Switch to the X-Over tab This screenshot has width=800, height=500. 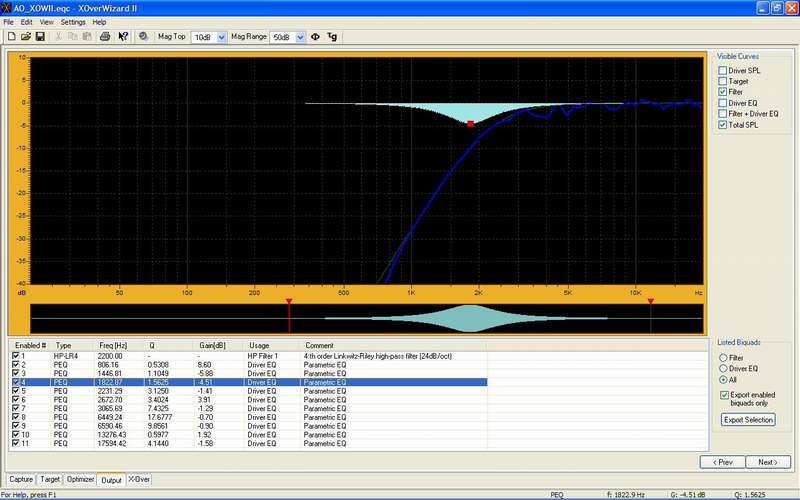[x=139, y=480]
